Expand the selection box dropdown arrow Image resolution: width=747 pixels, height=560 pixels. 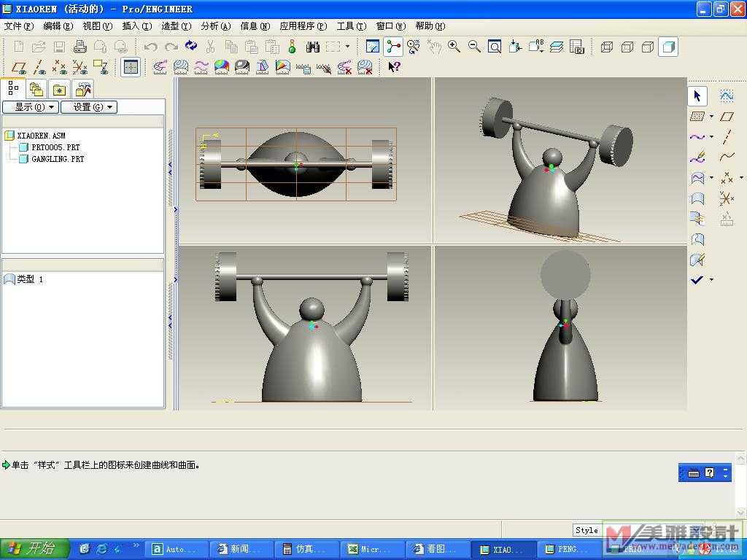pyautogui.click(x=347, y=47)
